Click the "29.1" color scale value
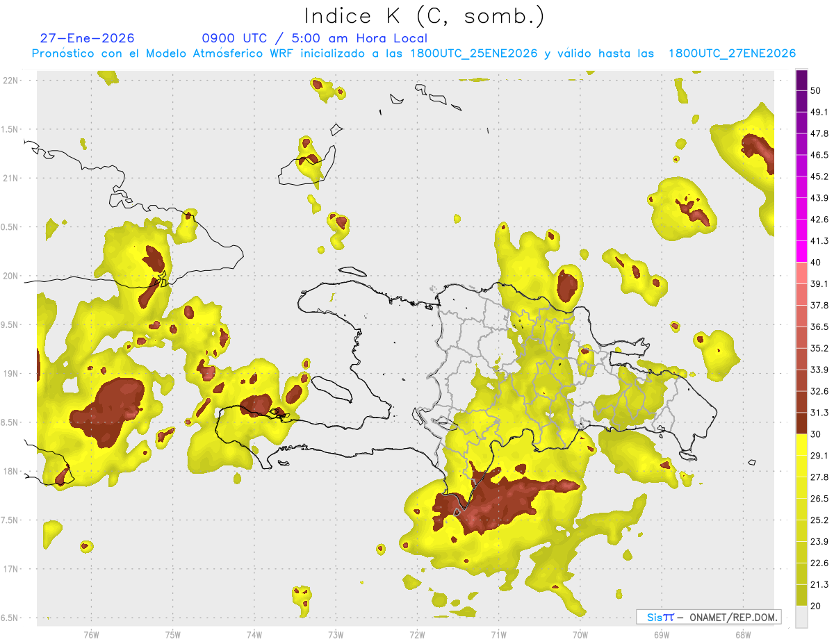The width and height of the screenshot is (834, 644). [819, 456]
